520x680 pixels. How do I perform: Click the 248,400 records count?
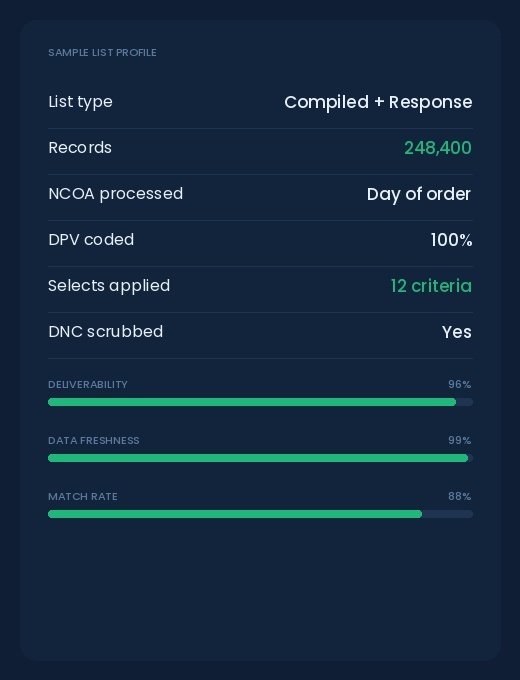click(438, 148)
